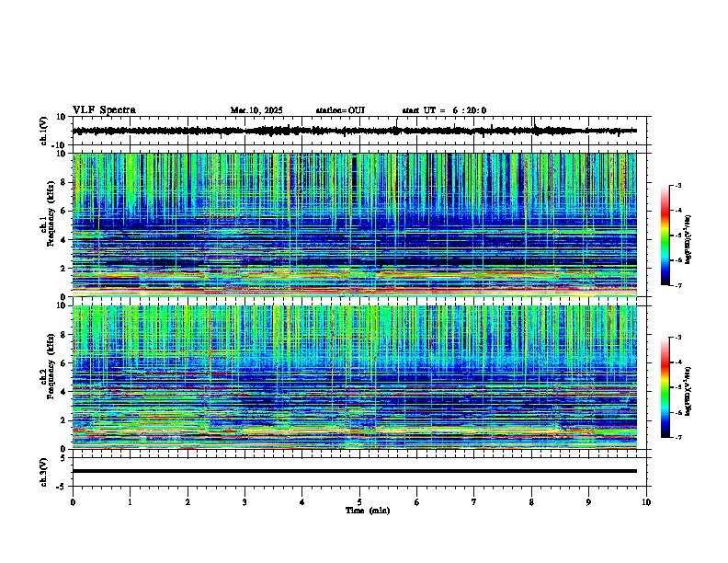Click the "3" tick on time axis
Screen dimensions: 728x563
click(245, 502)
